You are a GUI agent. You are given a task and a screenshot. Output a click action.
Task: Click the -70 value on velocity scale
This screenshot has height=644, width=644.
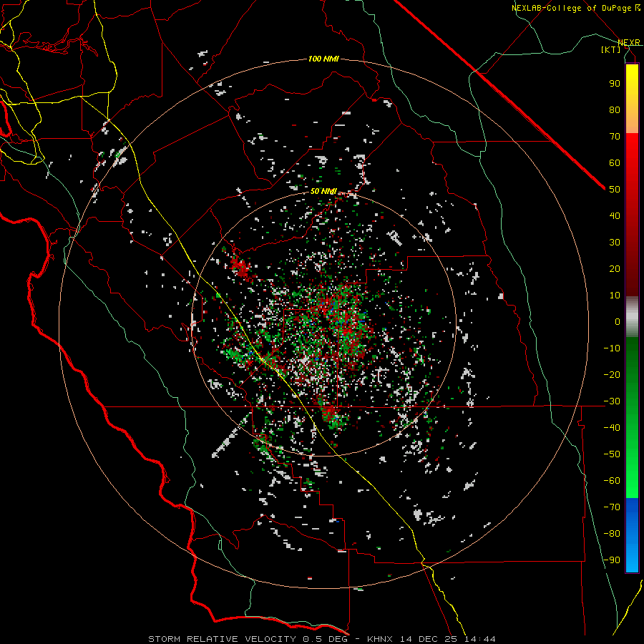coord(612,507)
